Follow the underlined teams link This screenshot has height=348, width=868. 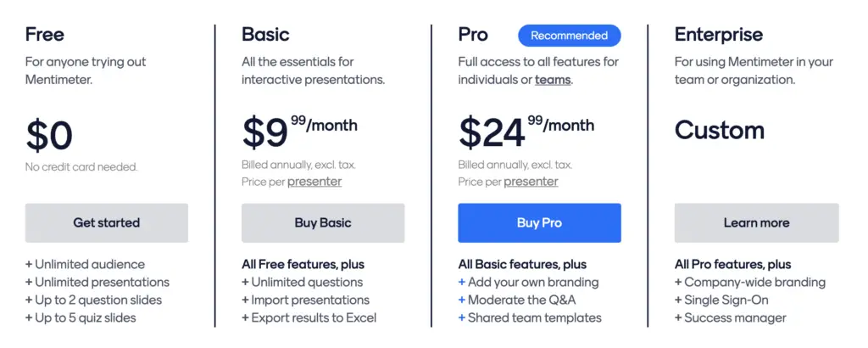tap(553, 80)
